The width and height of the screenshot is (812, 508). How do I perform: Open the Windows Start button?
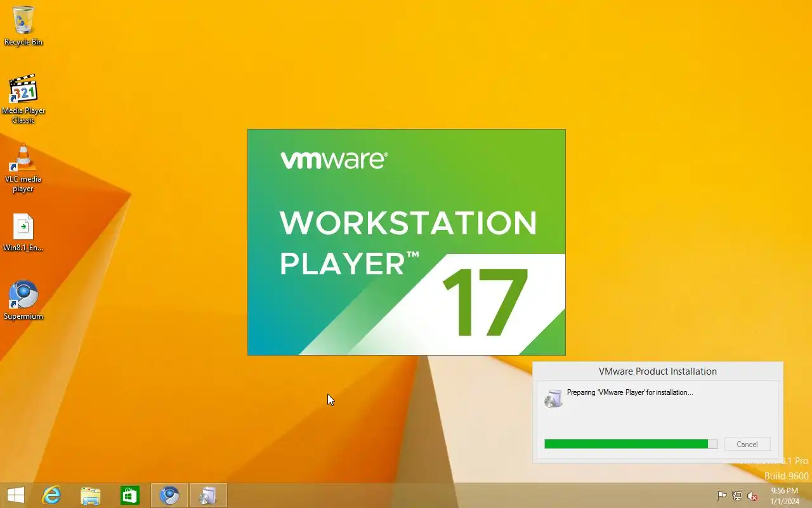[15, 495]
